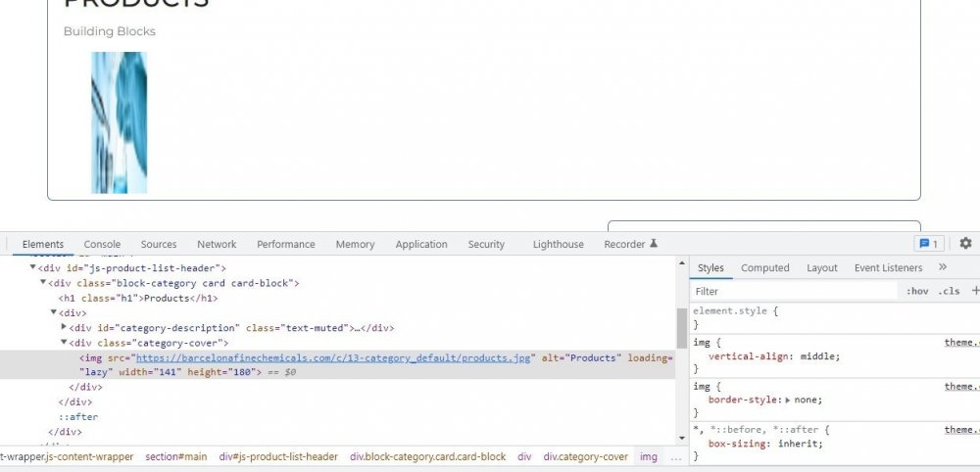Open the Computed styles tab
The width and height of the screenshot is (980, 472).
point(764,267)
